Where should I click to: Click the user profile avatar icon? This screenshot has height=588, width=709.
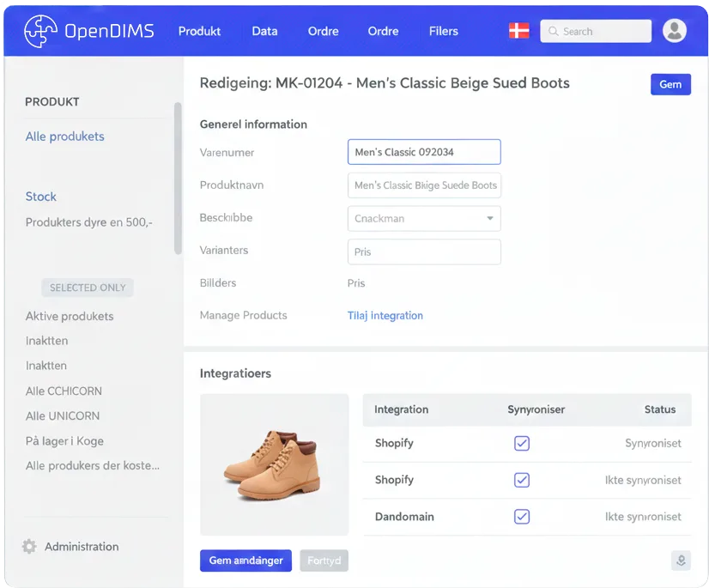click(675, 32)
